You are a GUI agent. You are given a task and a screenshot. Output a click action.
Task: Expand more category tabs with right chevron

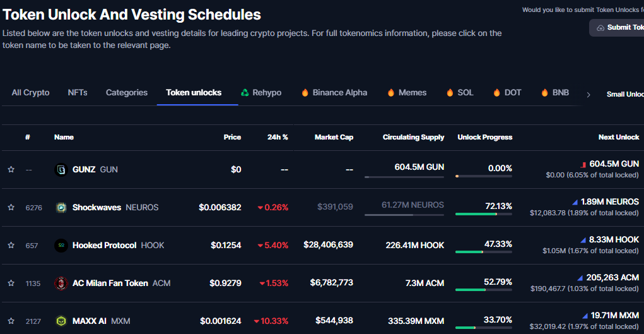pyautogui.click(x=588, y=95)
